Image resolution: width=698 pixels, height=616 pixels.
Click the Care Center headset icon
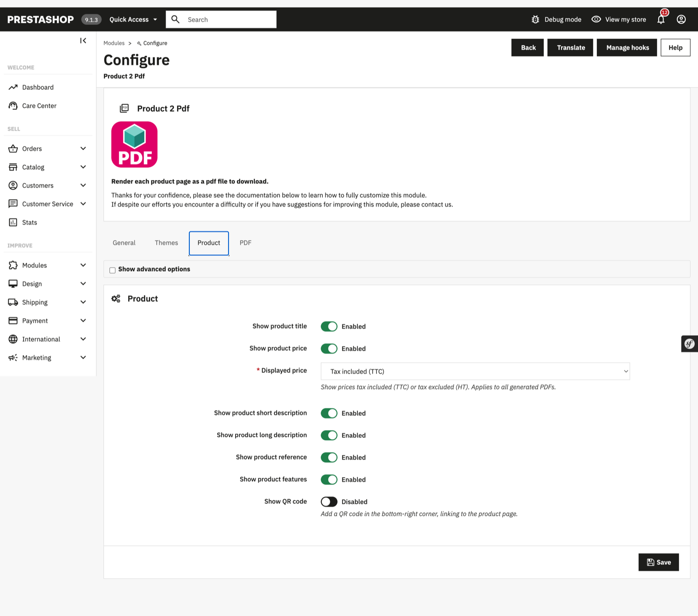13,106
